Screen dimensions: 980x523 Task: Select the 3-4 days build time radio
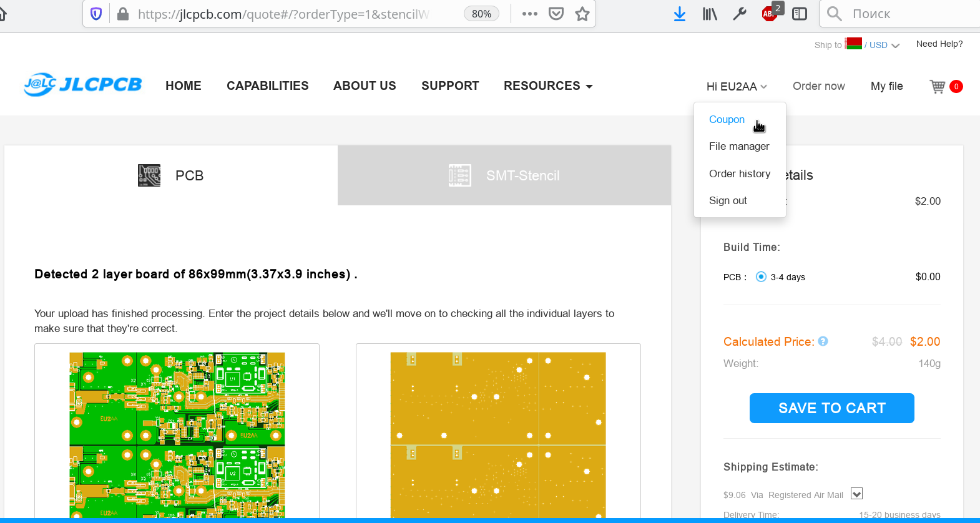pos(761,277)
